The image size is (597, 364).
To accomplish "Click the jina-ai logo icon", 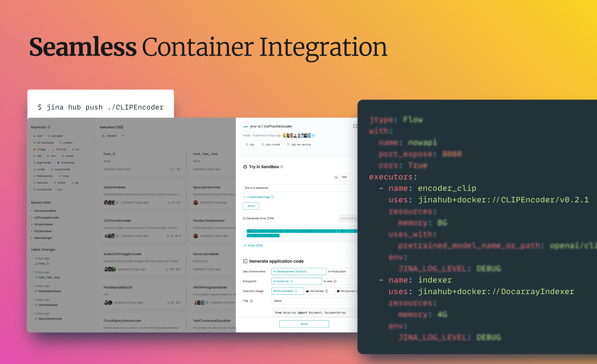I will (x=246, y=126).
